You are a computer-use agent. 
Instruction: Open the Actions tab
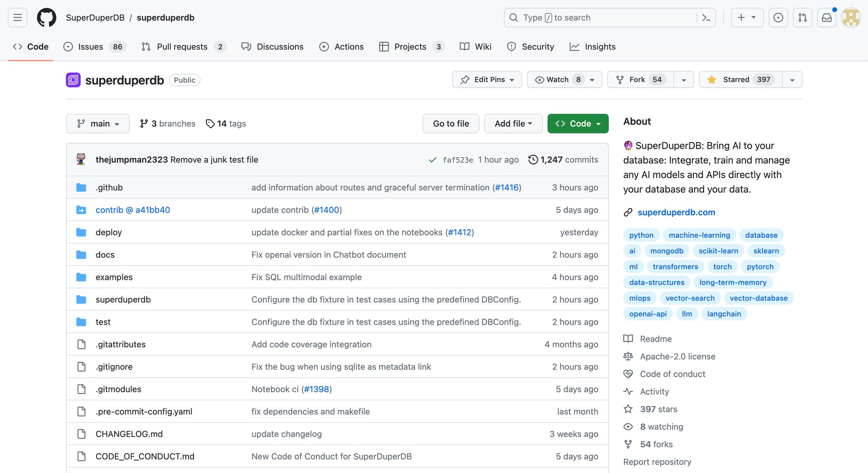point(342,47)
